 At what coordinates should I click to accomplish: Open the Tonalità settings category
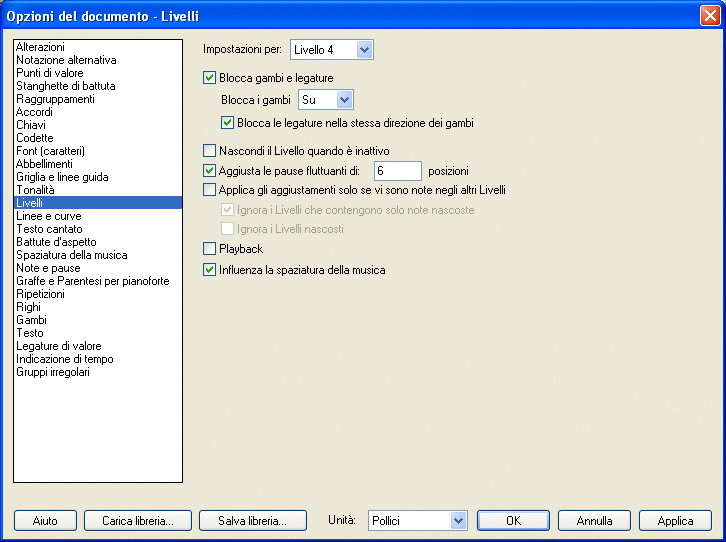point(35,190)
